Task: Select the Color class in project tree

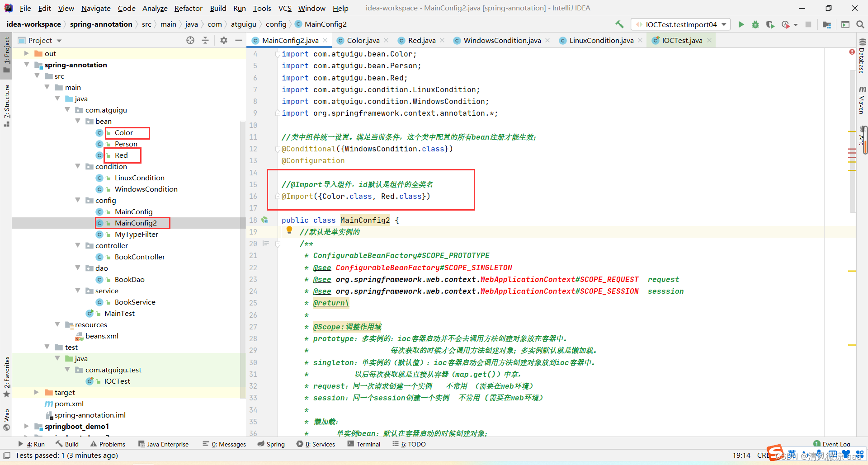Action: (x=123, y=132)
